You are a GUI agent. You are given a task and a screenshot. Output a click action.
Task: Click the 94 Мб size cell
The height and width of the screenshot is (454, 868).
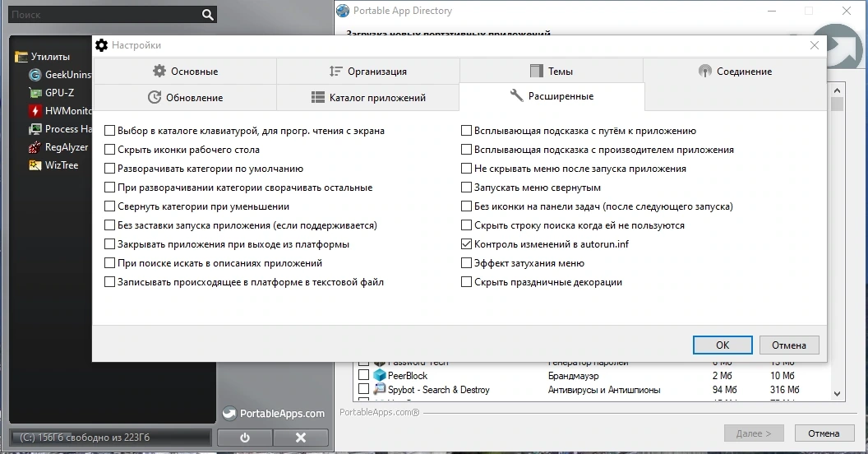(724, 390)
